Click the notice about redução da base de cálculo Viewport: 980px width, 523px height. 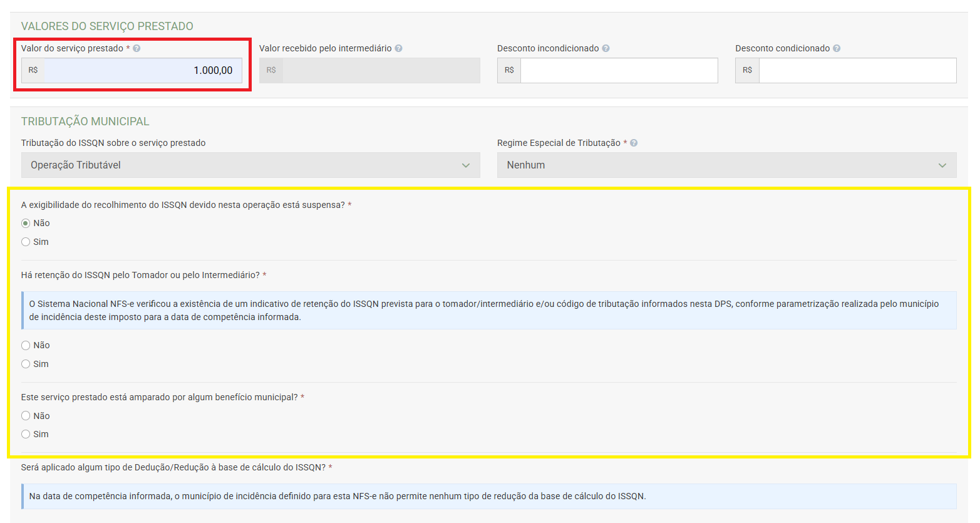click(488, 496)
